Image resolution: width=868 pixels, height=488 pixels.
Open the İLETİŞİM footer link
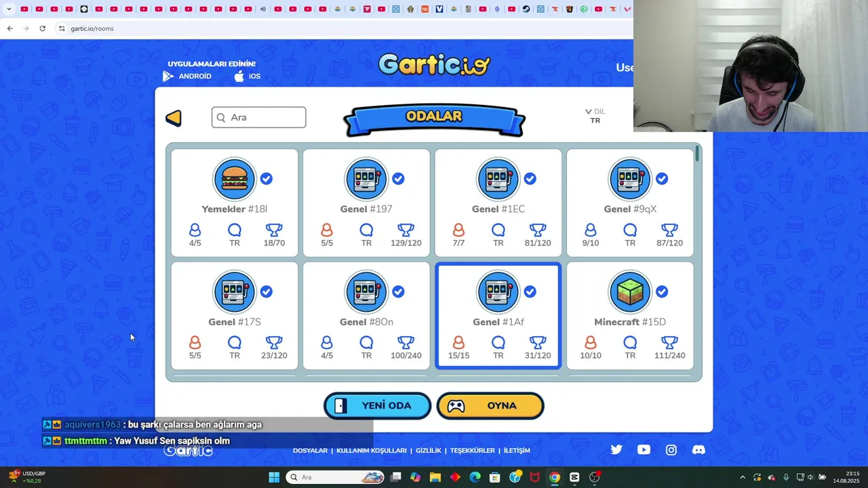pyautogui.click(x=517, y=450)
